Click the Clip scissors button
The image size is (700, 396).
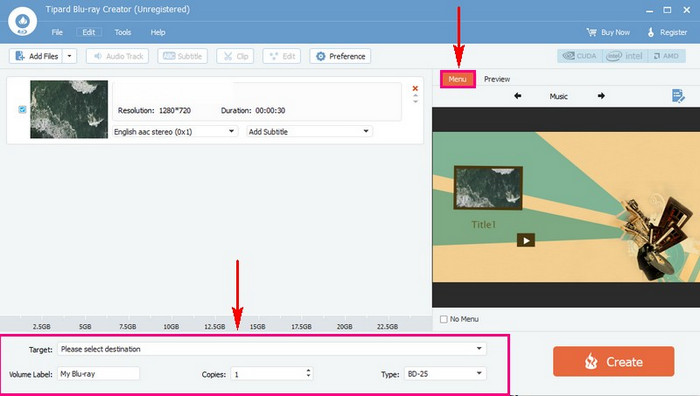[235, 56]
